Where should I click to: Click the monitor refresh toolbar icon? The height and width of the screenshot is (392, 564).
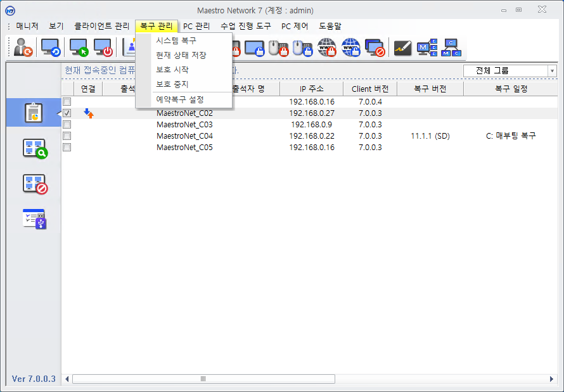coord(51,47)
